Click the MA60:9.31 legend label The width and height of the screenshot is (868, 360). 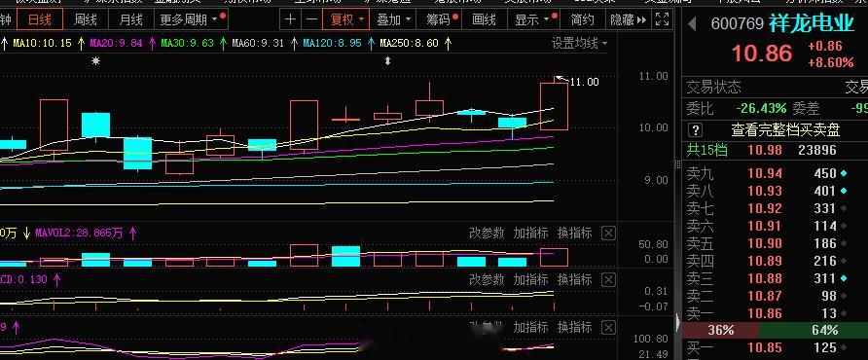258,43
